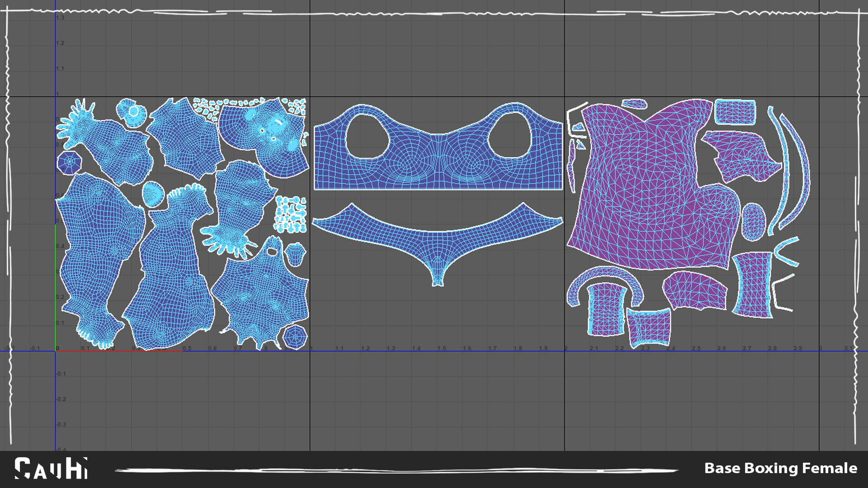
Task: Select the octagon UV island at the bottom of the first tile
Action: [295, 337]
